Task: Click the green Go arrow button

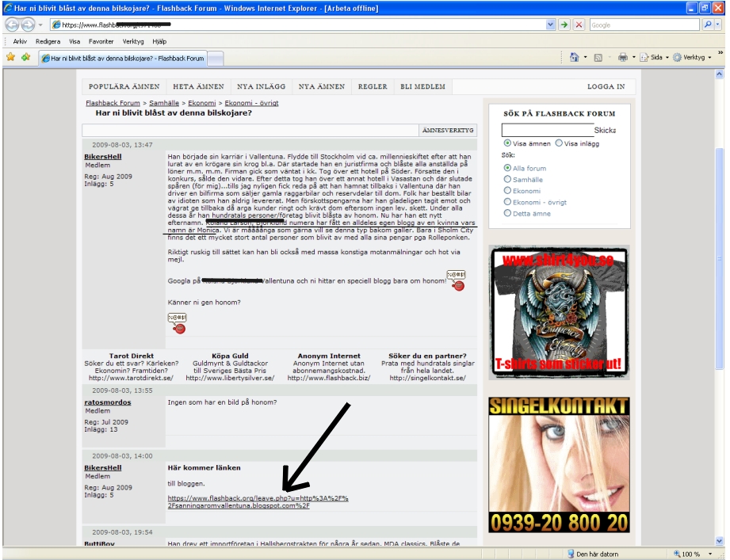Action: (564, 25)
